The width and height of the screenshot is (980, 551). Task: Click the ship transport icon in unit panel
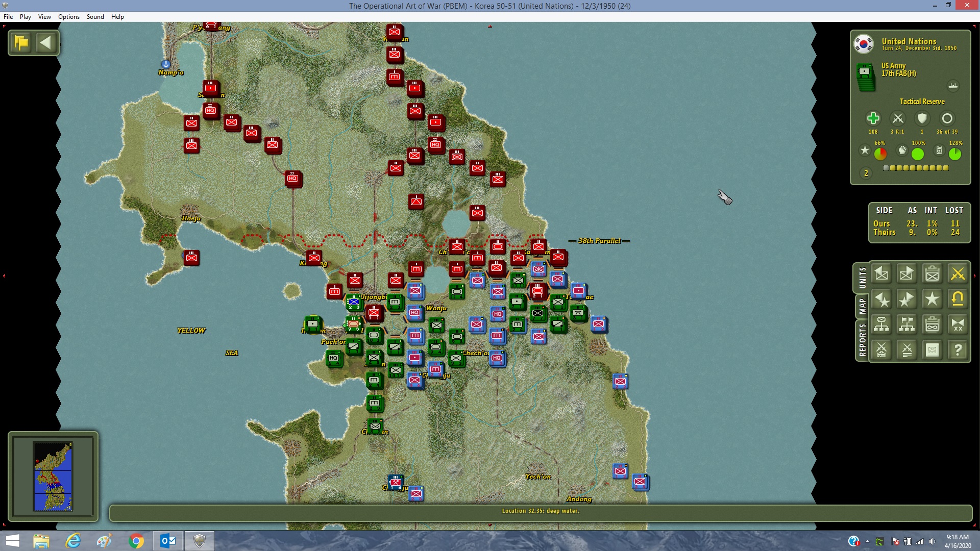(953, 86)
